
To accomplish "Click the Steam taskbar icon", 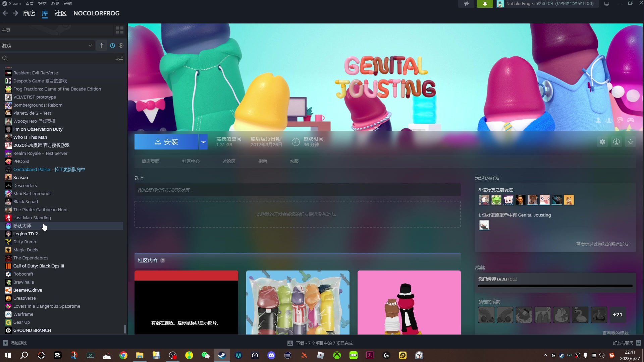I will coord(222,355).
